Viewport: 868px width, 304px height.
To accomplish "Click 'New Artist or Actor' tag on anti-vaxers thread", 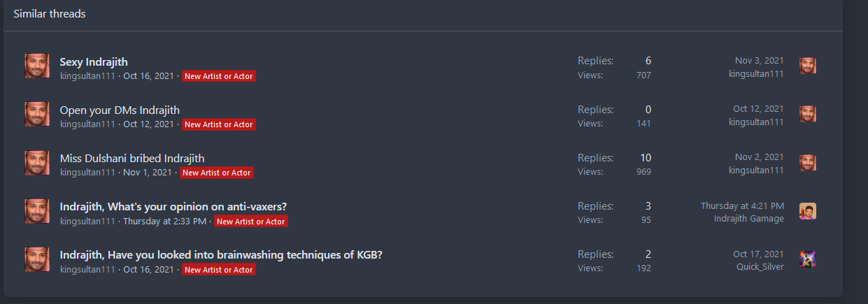I will pos(250,222).
